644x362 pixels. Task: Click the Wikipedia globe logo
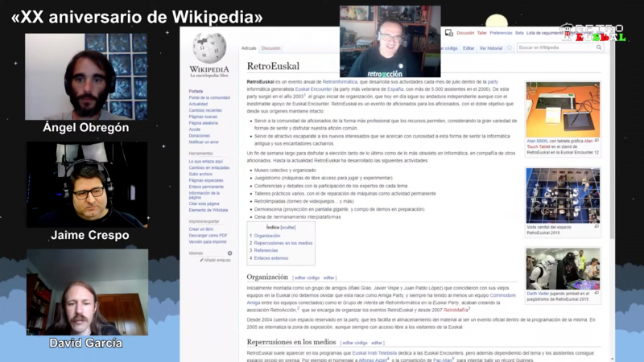pos(209,48)
